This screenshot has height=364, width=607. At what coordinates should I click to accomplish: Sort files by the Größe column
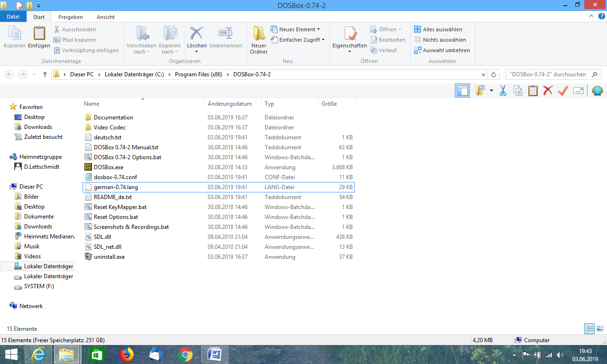[x=337, y=104]
